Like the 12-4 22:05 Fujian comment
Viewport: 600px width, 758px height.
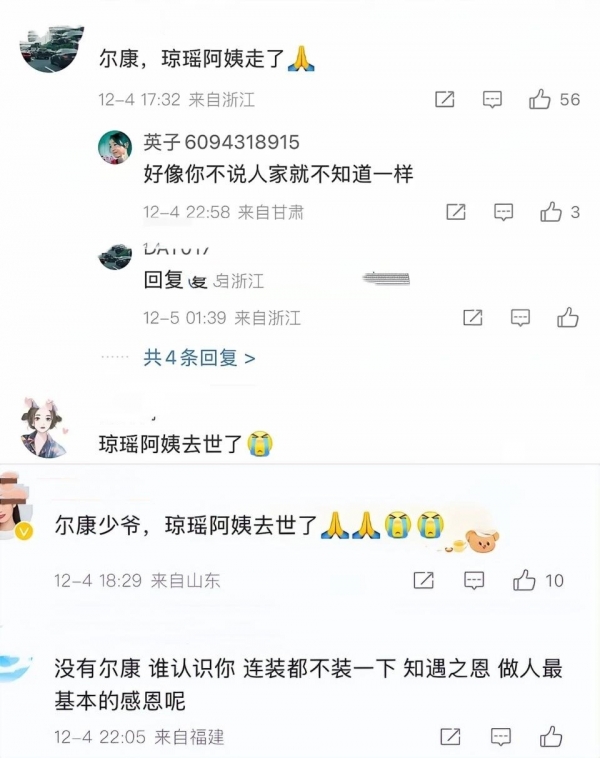[x=551, y=737]
